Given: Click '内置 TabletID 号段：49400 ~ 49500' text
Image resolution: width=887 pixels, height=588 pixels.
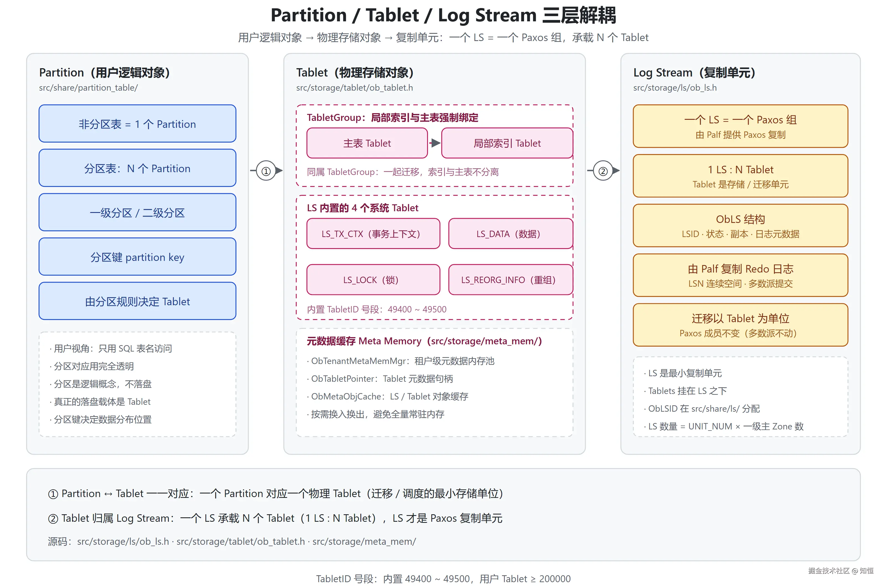Looking at the screenshot, I should (x=377, y=309).
